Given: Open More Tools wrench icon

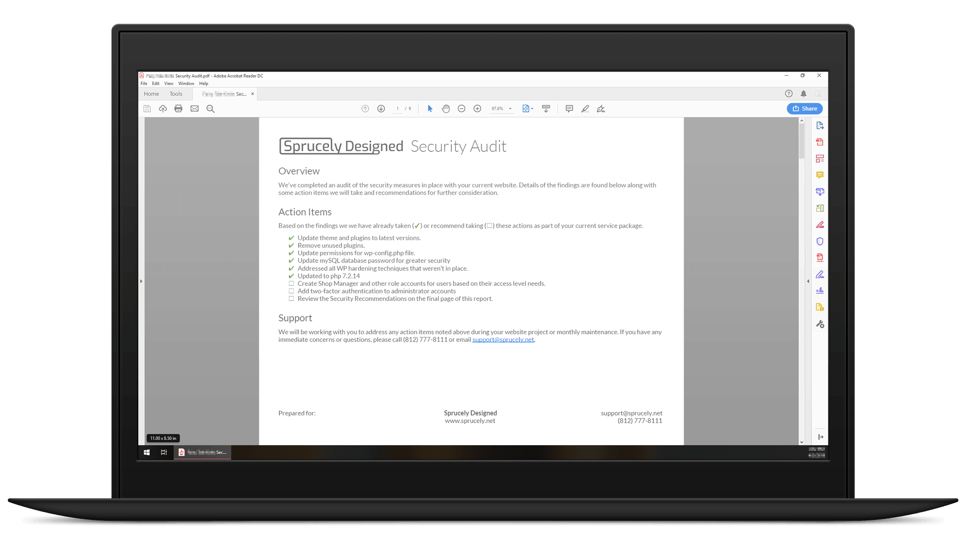Looking at the screenshot, I should point(820,324).
